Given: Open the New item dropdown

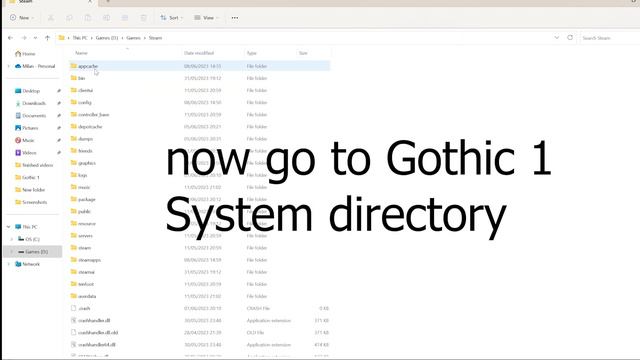Looking at the screenshot, I should point(21,18).
